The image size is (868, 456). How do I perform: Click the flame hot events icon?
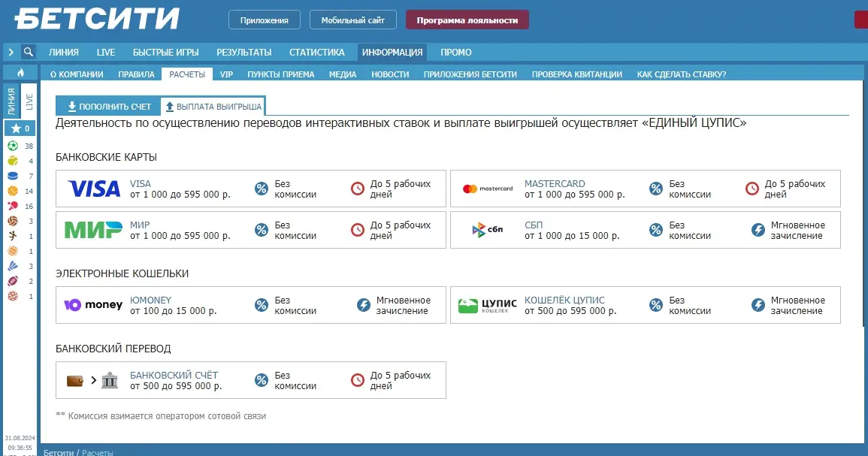20,73
